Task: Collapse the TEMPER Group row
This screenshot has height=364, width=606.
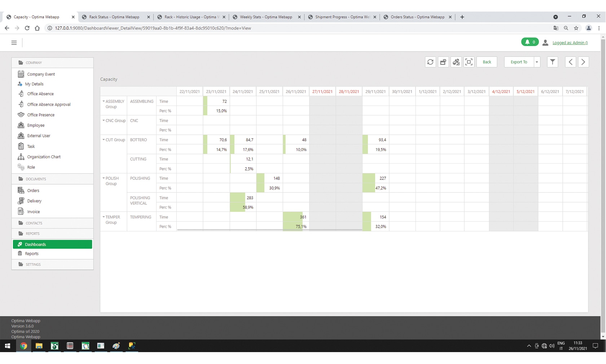Action: point(104,217)
